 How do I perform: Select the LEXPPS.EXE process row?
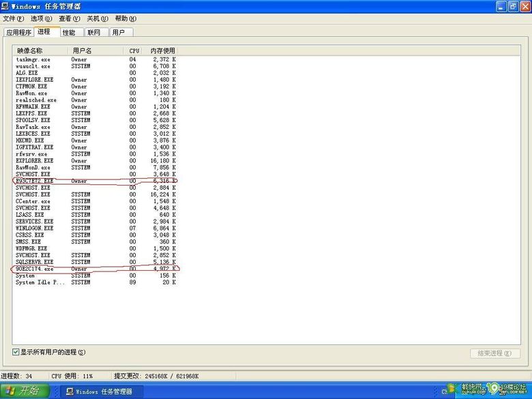[95, 113]
